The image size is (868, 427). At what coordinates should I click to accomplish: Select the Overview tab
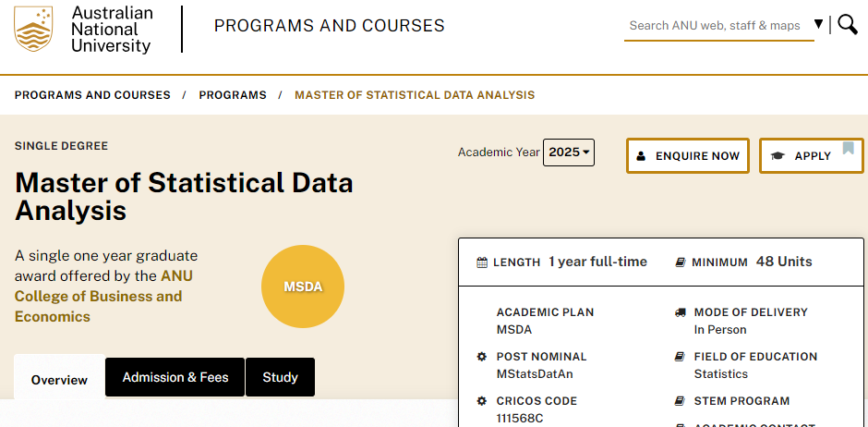(59, 379)
